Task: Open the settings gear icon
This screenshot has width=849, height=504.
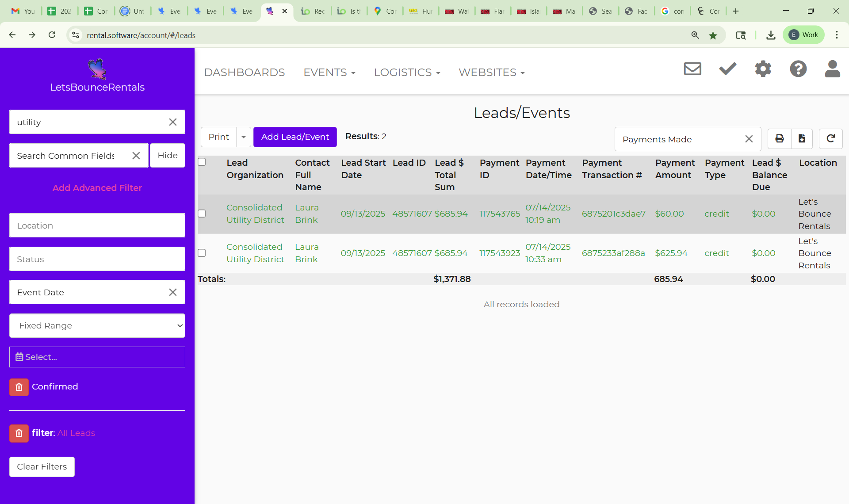Action: (763, 69)
